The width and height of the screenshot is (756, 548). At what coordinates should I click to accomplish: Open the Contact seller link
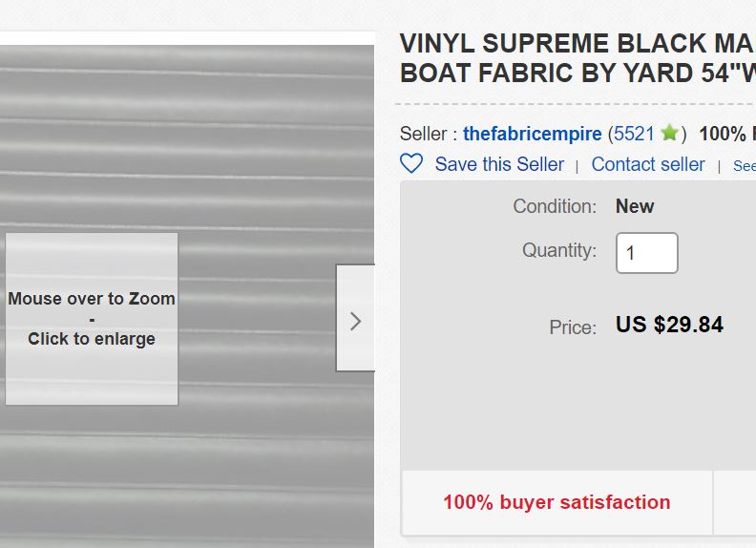tap(648, 164)
